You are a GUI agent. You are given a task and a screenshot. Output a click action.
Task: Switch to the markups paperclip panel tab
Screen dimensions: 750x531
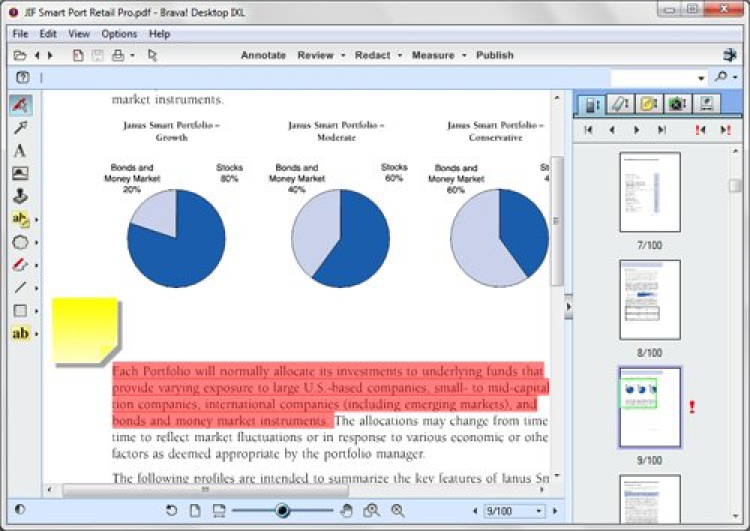620,104
